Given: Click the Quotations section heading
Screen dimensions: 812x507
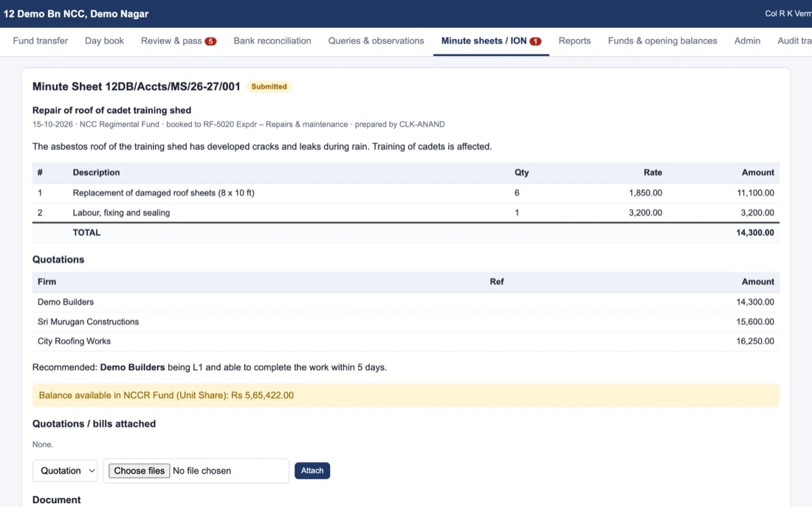Looking at the screenshot, I should 58,260.
